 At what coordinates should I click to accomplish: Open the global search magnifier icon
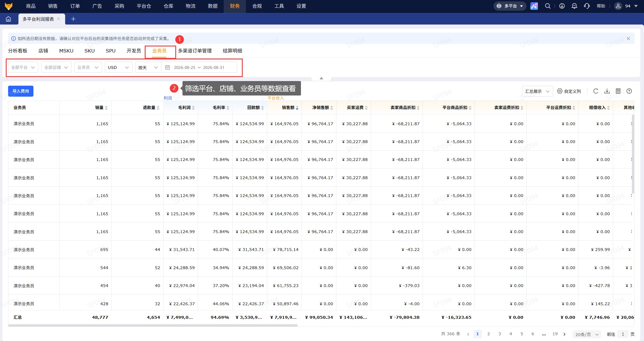pyautogui.click(x=548, y=6)
